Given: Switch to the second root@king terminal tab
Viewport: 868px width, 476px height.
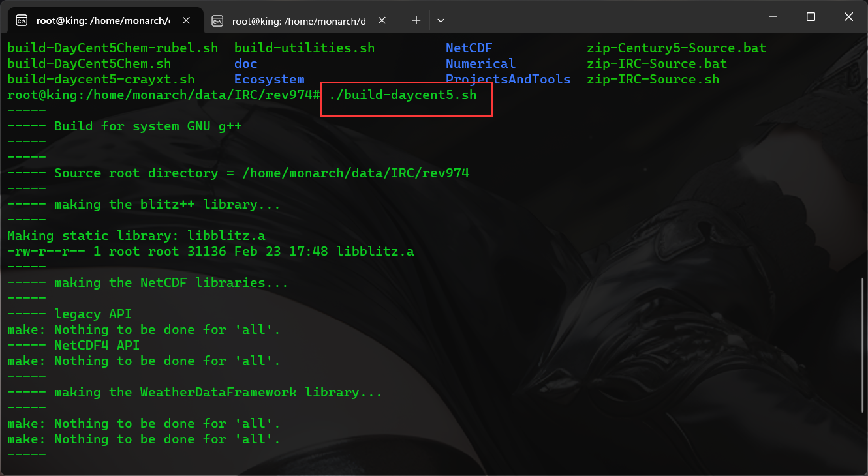Looking at the screenshot, I should point(300,20).
